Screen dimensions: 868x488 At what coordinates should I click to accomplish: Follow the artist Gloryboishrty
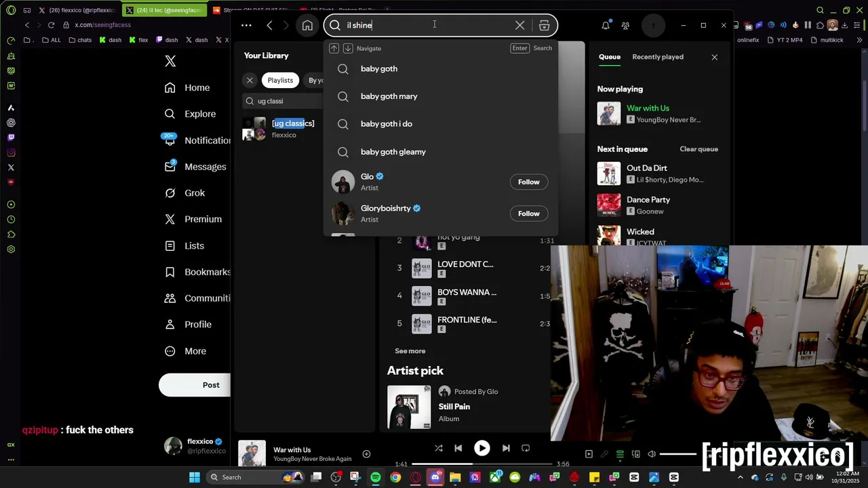(529, 213)
